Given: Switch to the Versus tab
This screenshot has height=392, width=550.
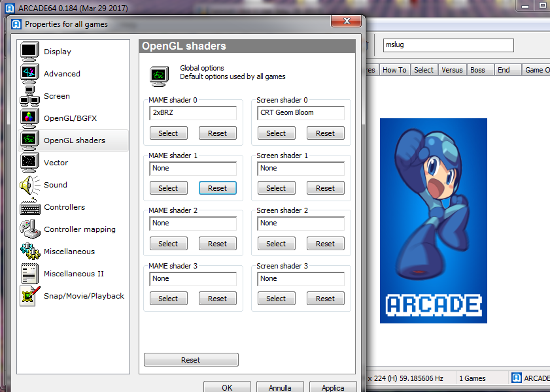Looking at the screenshot, I should pos(452,70).
